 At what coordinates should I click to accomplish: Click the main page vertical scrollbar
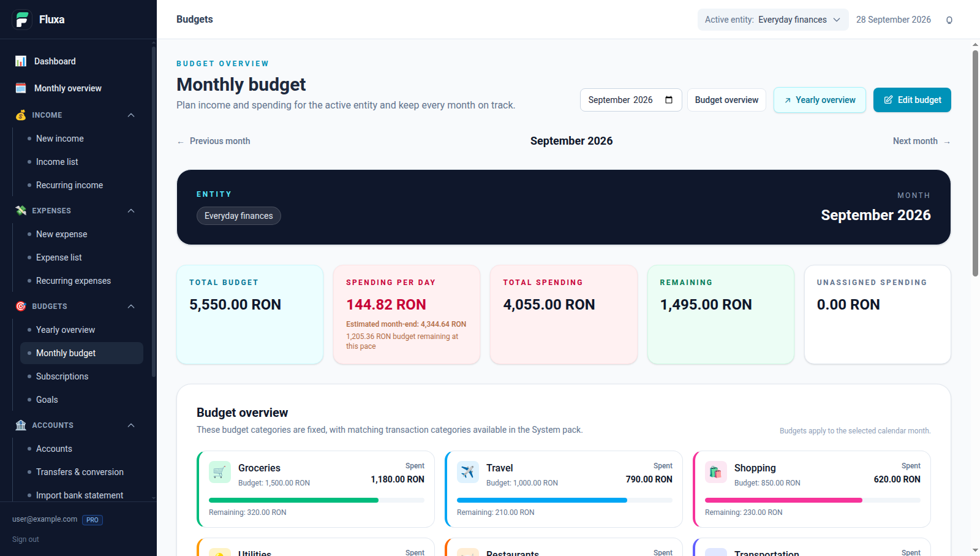click(x=975, y=162)
